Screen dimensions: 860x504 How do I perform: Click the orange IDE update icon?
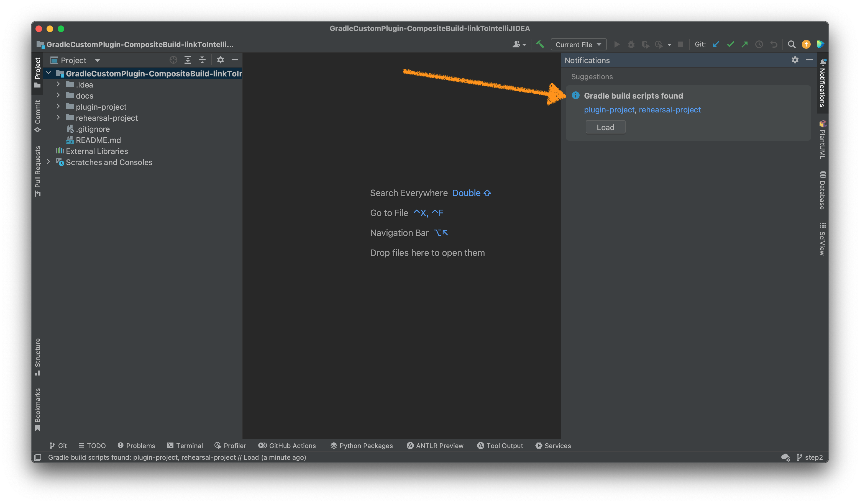(x=806, y=44)
